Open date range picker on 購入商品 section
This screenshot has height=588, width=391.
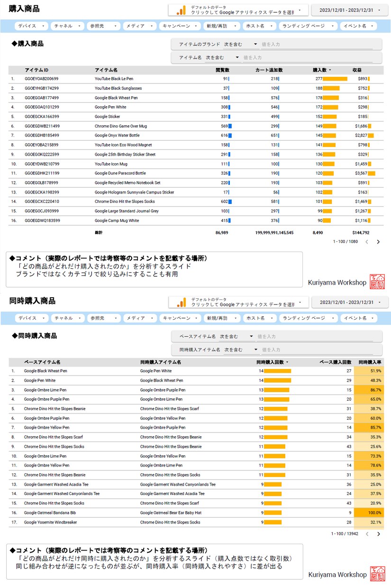350,10
